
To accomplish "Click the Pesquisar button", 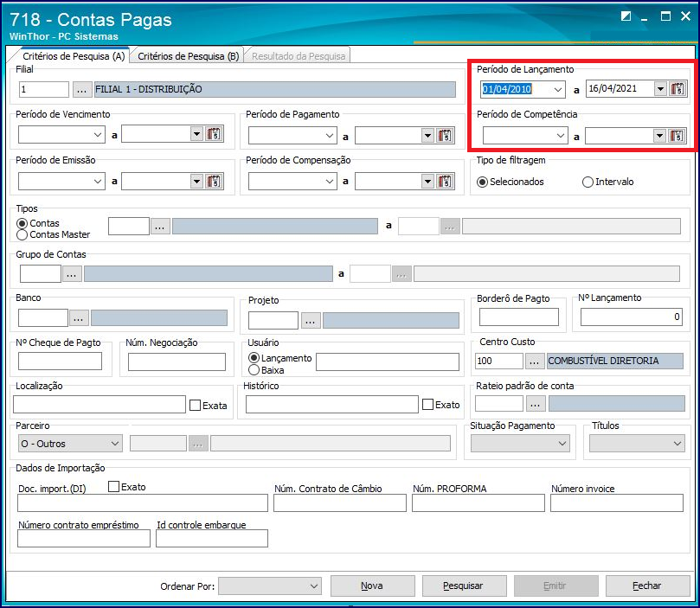I will pyautogui.click(x=464, y=586).
